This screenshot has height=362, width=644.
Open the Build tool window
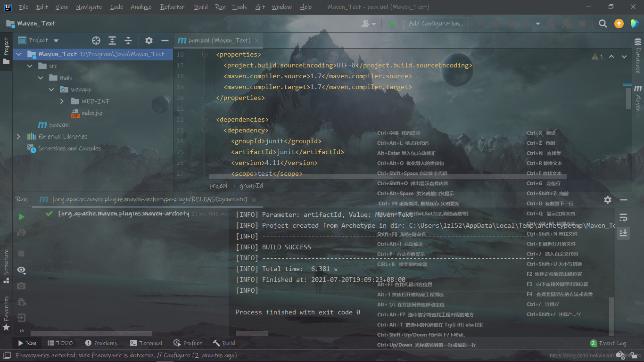coord(223,343)
